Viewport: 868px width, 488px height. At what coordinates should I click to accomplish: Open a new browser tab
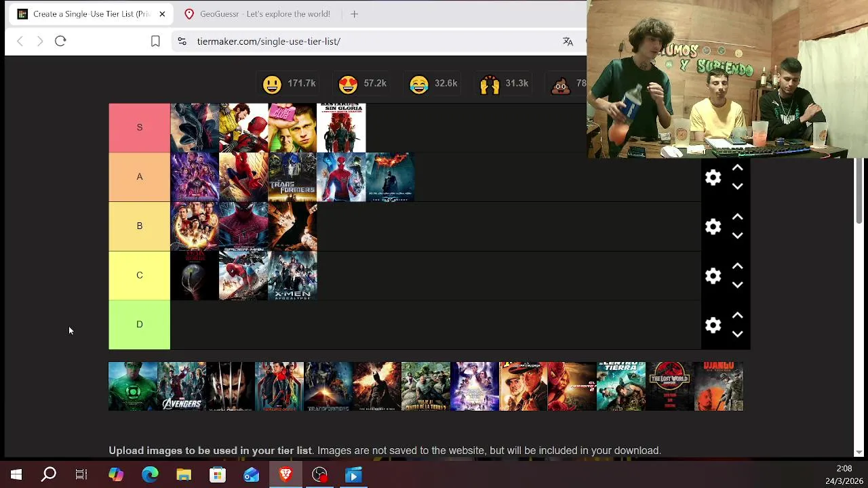click(354, 14)
